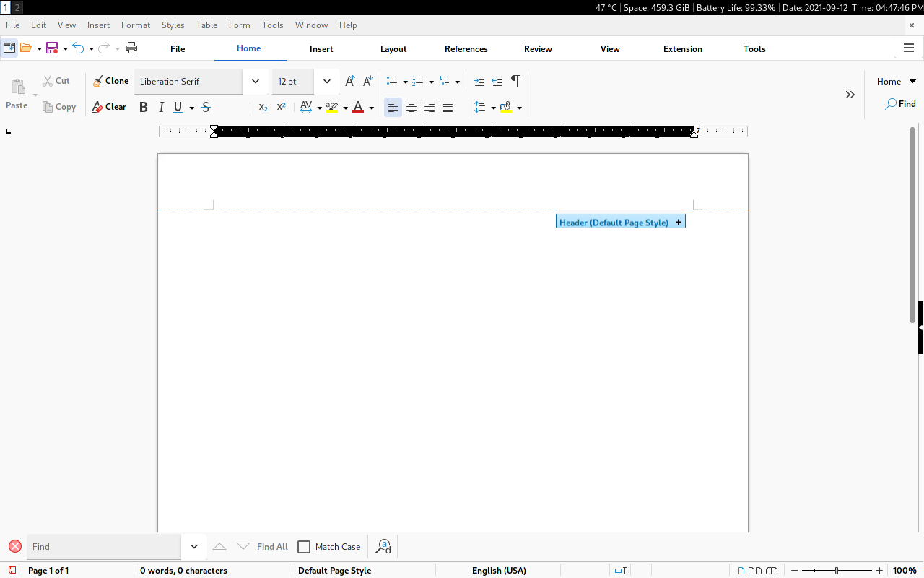The width and height of the screenshot is (924, 578).
Task: Open the Extension ribbon tab
Action: (x=683, y=49)
